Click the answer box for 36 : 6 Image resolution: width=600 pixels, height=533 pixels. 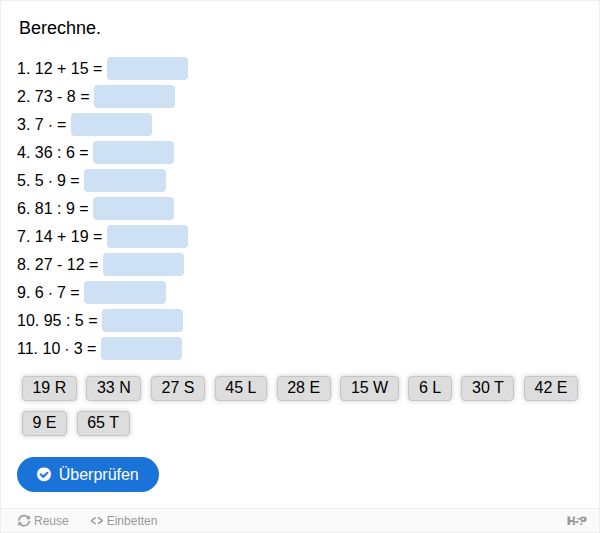pyautogui.click(x=134, y=152)
